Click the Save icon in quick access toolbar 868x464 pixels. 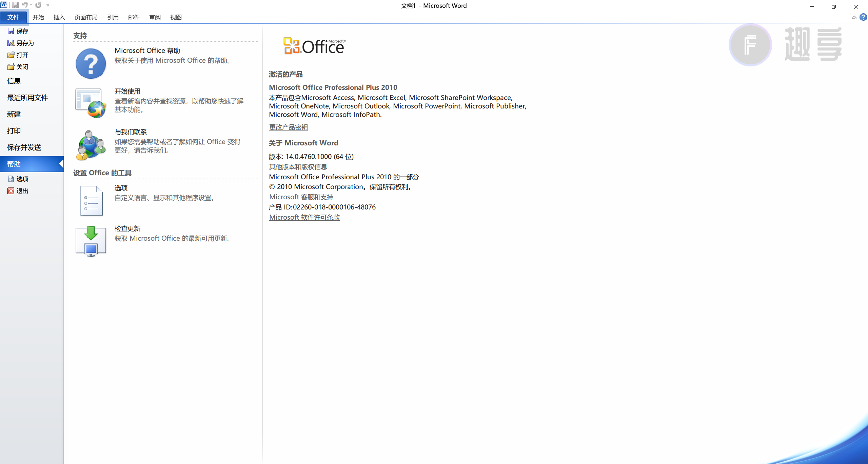click(x=15, y=5)
